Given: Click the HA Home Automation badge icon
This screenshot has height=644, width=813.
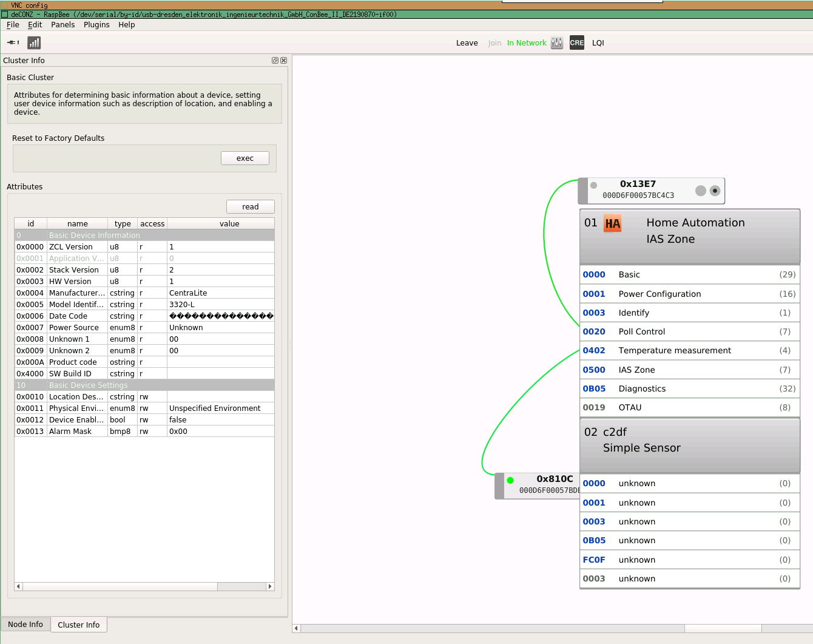Looking at the screenshot, I should click(613, 223).
